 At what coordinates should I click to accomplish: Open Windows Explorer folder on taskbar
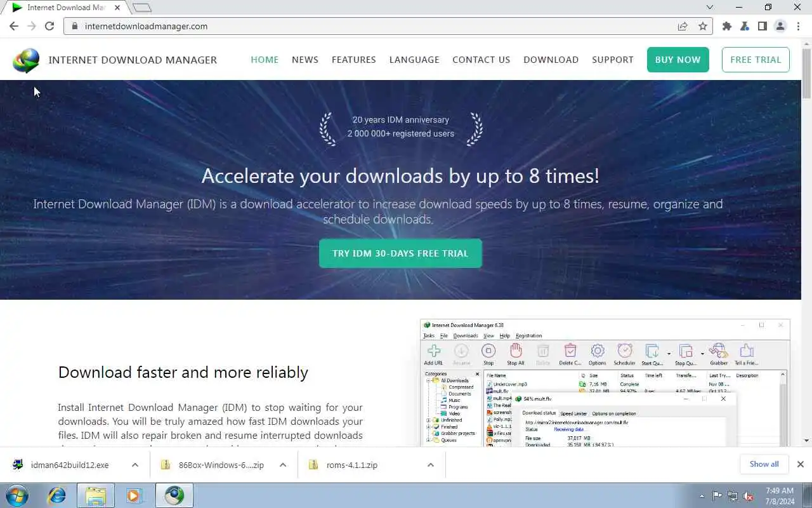point(96,495)
